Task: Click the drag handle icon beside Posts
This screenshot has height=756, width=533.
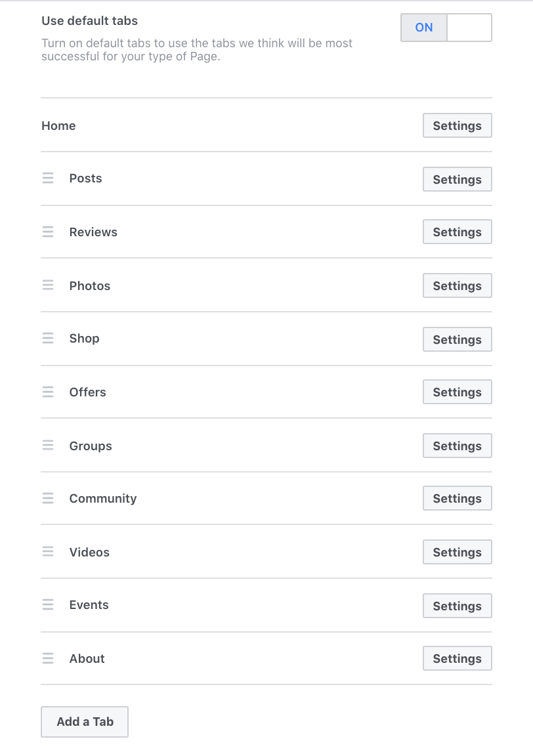Action: [x=48, y=178]
